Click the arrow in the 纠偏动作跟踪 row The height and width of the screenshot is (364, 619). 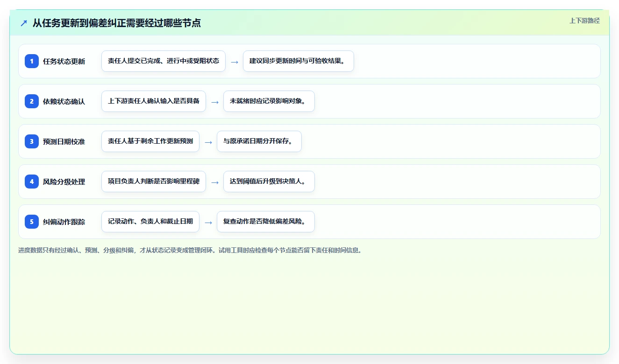point(208,222)
